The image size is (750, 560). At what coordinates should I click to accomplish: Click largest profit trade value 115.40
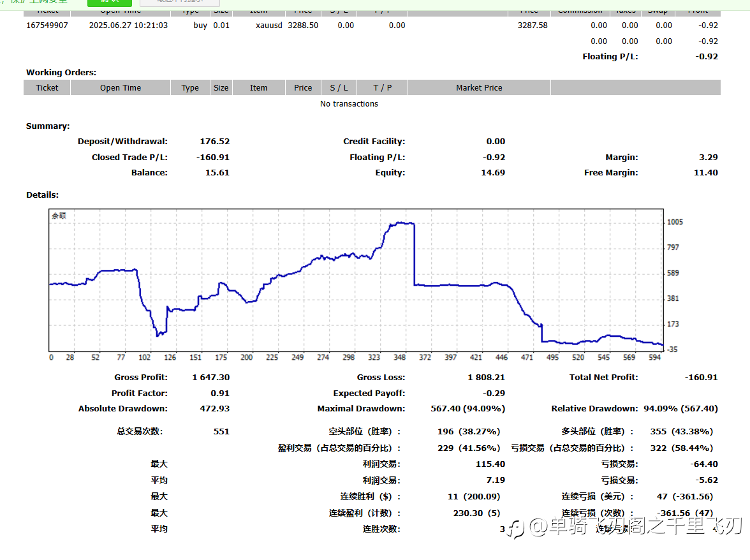pyautogui.click(x=490, y=464)
